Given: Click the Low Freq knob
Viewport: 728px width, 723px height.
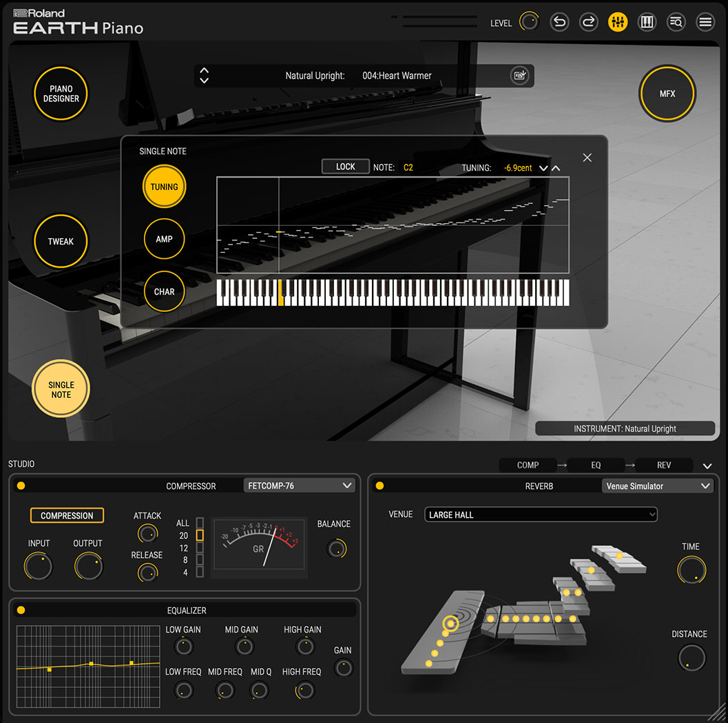Looking at the screenshot, I should tap(183, 691).
